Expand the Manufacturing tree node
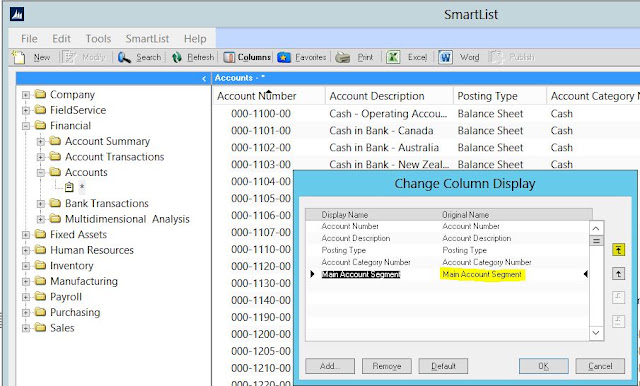Viewport: 640px width, 386px height. pyautogui.click(x=26, y=281)
